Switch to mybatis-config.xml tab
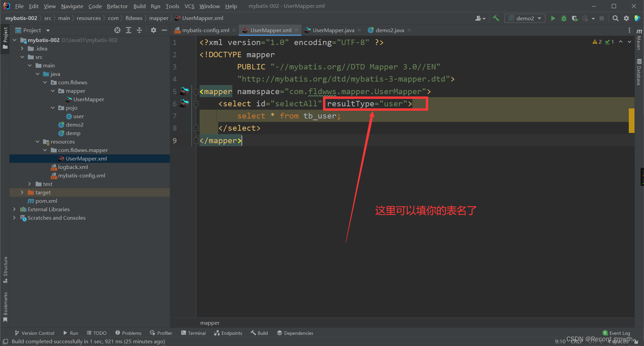The width and height of the screenshot is (644, 346). click(x=206, y=30)
